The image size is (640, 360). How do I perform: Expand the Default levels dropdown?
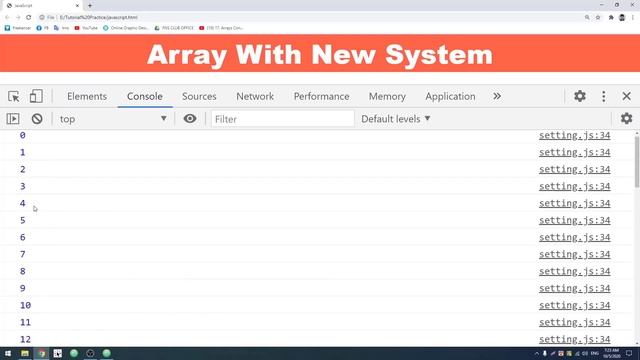pyautogui.click(x=396, y=119)
